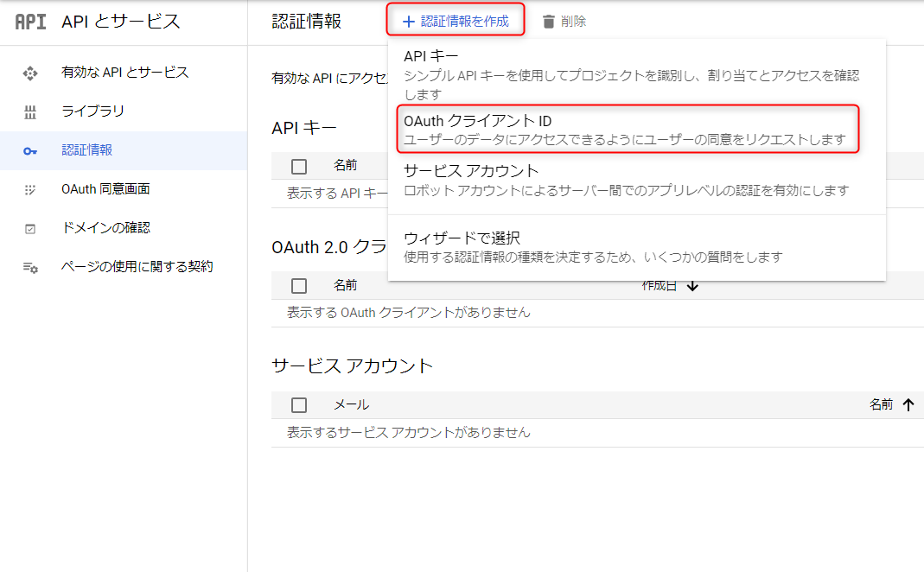The height and width of the screenshot is (572, 924).
Task: Tick the select-all checkbox in サービス アカウント table
Action: point(299,404)
